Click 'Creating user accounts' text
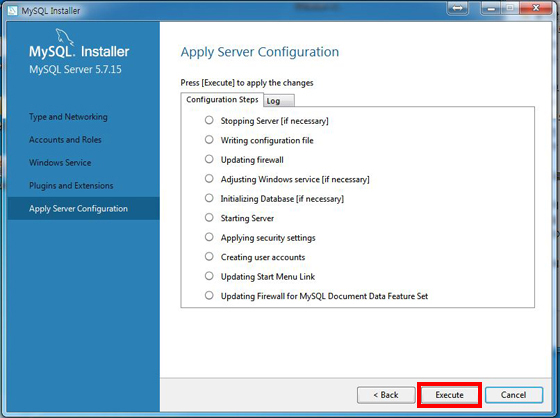Image resolution: width=560 pixels, height=418 pixels. [x=263, y=257]
